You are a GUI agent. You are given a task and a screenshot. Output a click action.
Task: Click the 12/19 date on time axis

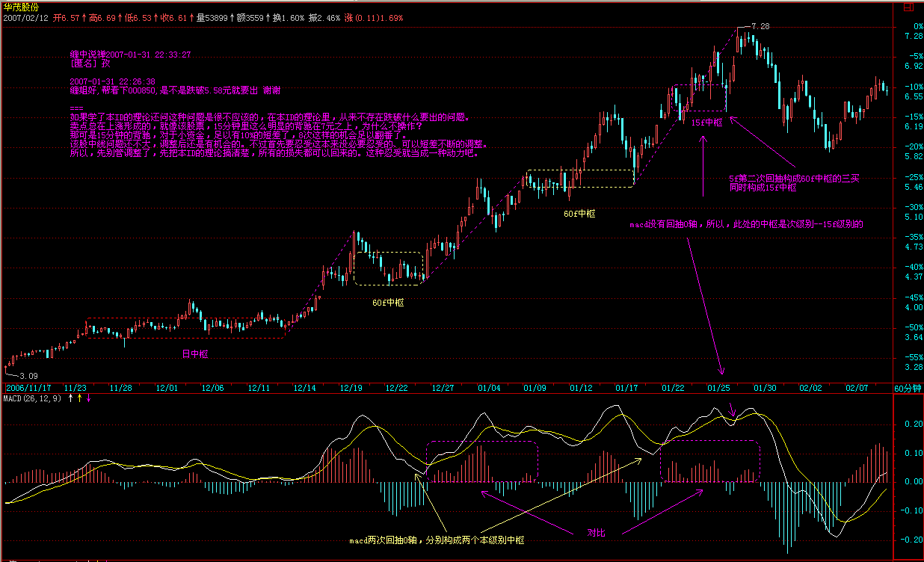[351, 388]
